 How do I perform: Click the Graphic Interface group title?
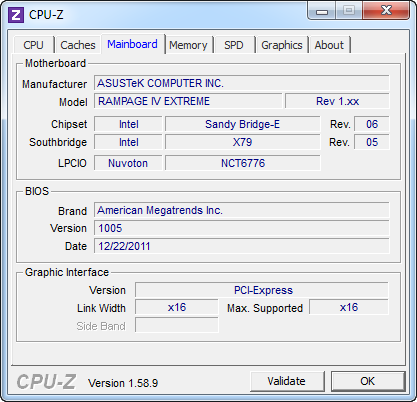click(x=67, y=272)
